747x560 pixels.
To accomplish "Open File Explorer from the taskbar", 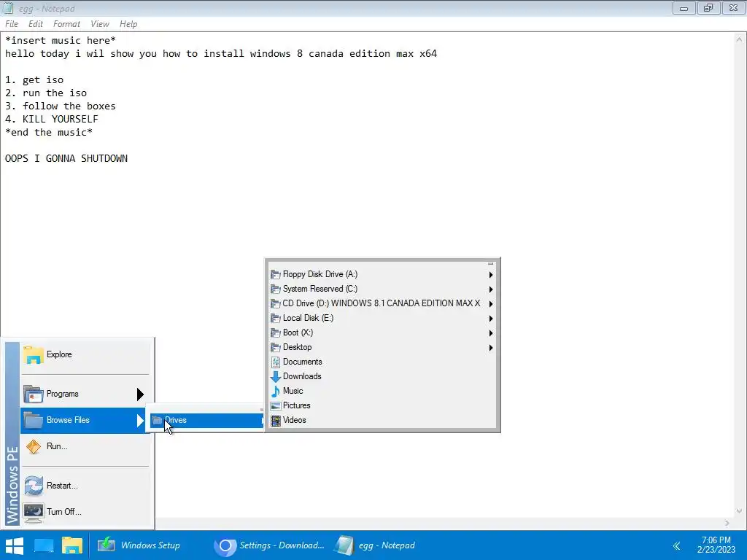I will point(72,545).
